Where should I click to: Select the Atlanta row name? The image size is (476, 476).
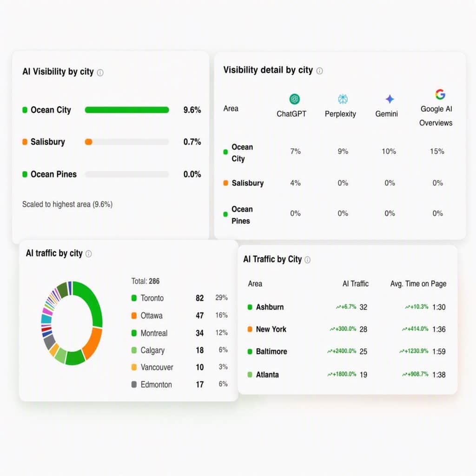(267, 375)
